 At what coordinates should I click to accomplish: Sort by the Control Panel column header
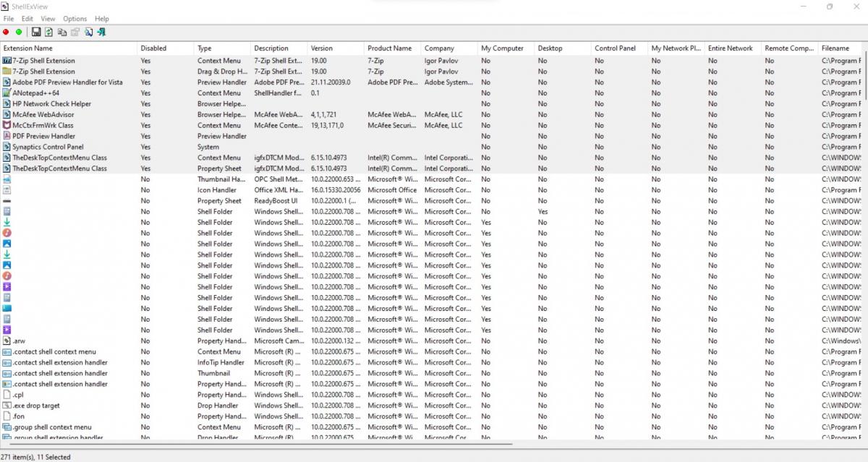(x=620, y=48)
